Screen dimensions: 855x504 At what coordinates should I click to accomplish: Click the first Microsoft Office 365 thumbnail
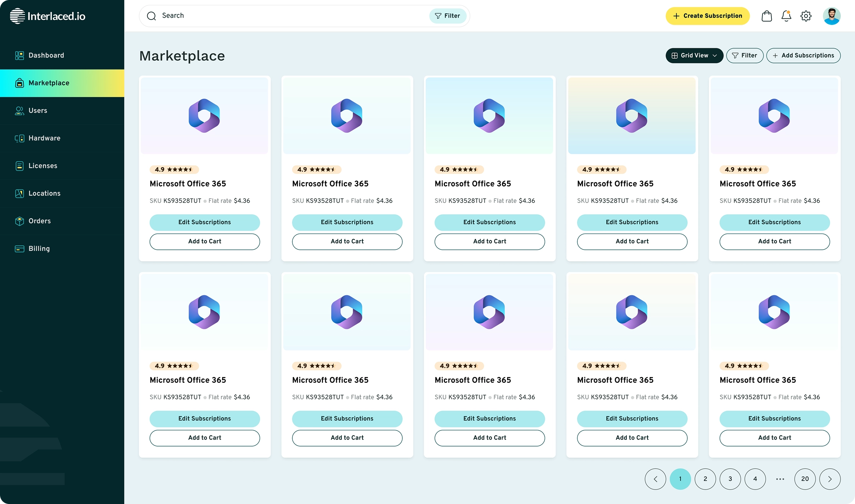click(x=204, y=115)
